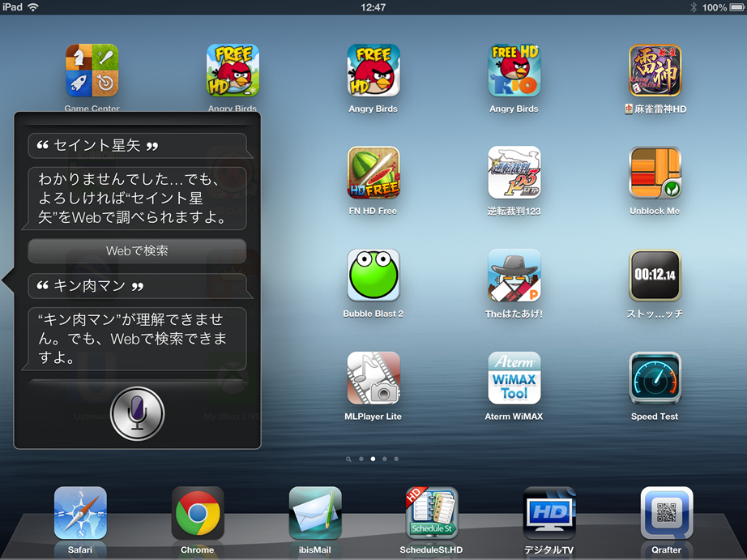Tap the Spotlight search page indicator

pyautogui.click(x=348, y=460)
